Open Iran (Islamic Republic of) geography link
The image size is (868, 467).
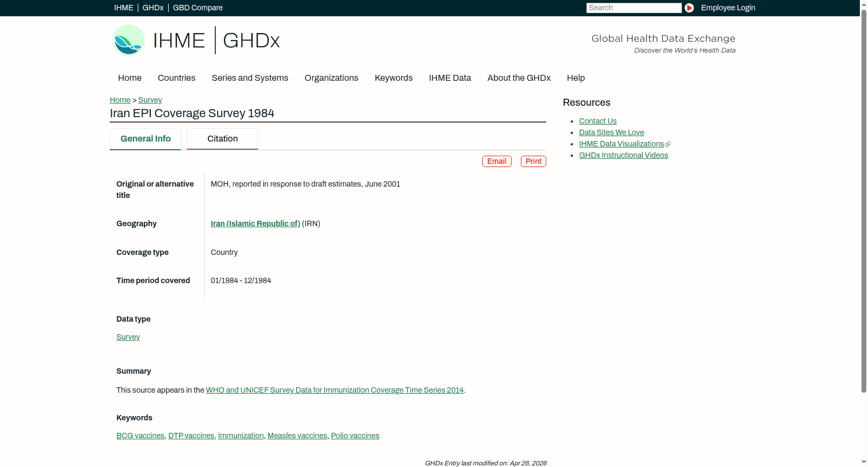click(255, 223)
